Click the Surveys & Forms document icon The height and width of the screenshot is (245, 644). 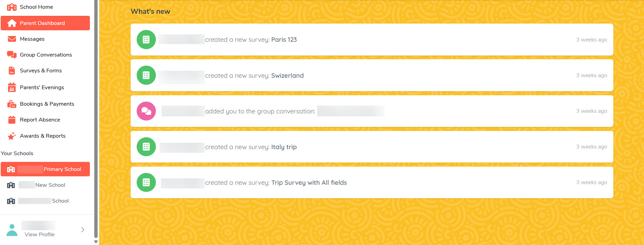pyautogui.click(x=12, y=71)
